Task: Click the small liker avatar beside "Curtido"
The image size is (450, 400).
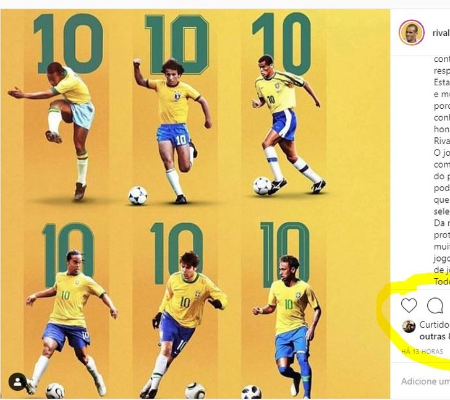Action: pos(409,326)
